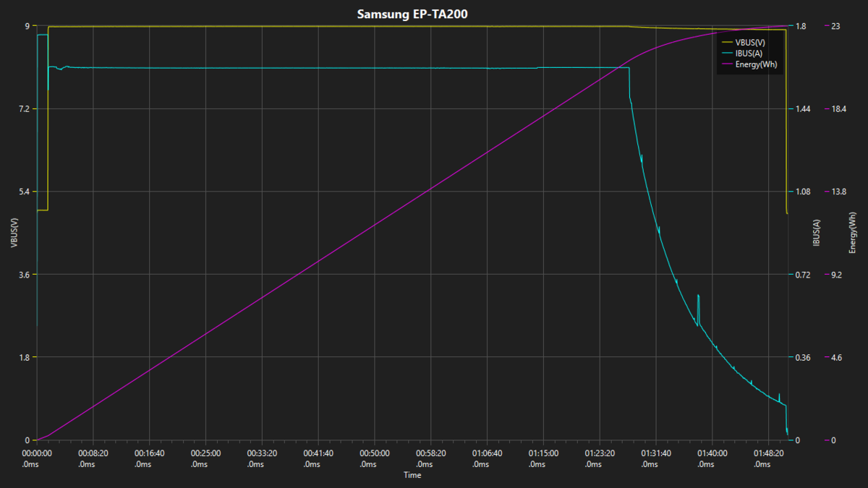This screenshot has height=488, width=868.
Task: Click the 1.8 tick on IBUS axis
Action: (801, 26)
